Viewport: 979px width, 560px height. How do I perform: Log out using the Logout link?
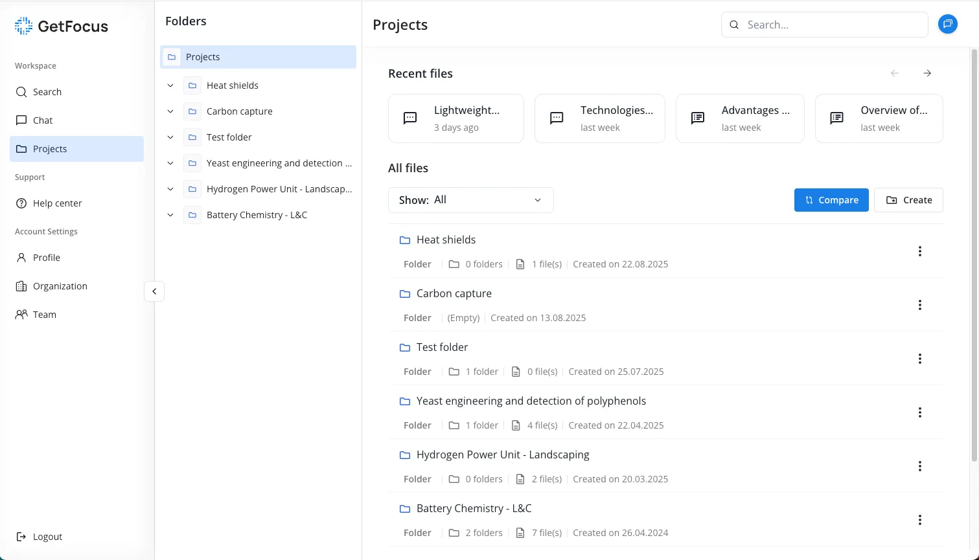[x=40, y=537]
